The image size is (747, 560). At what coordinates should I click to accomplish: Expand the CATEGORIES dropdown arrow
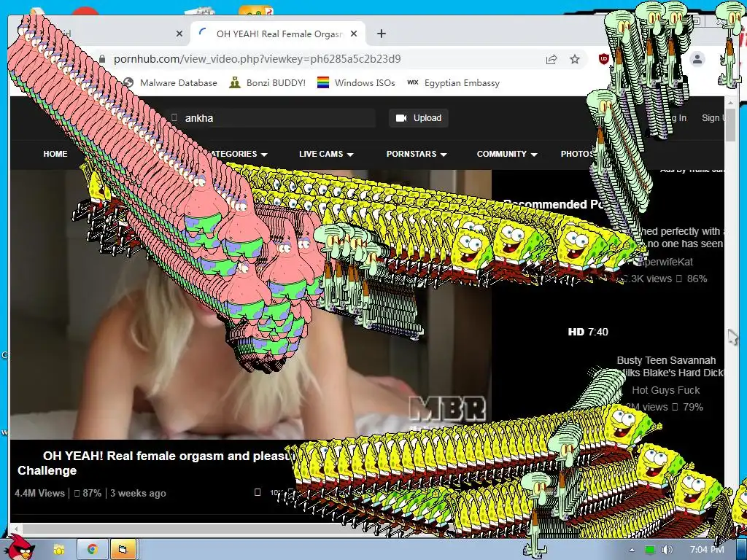(264, 155)
